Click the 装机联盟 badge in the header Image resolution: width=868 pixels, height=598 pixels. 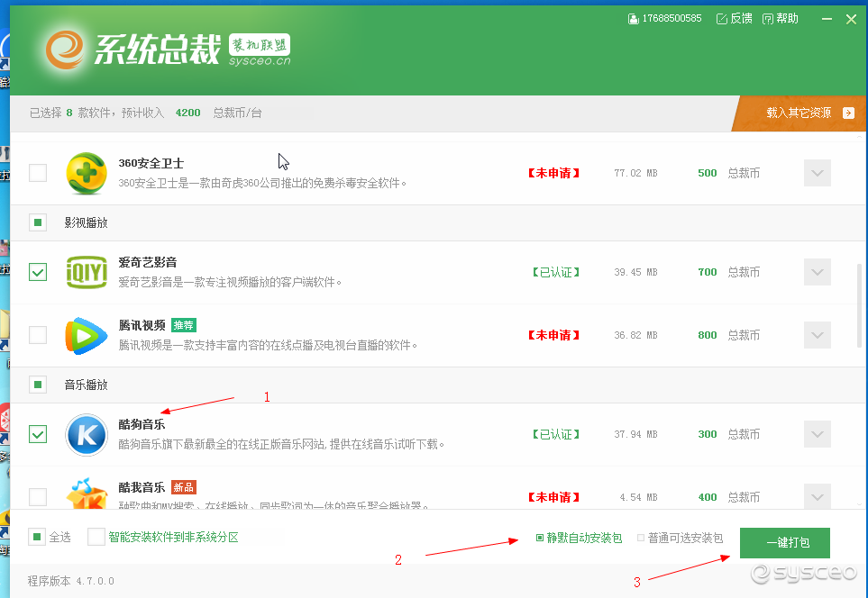pos(259,45)
